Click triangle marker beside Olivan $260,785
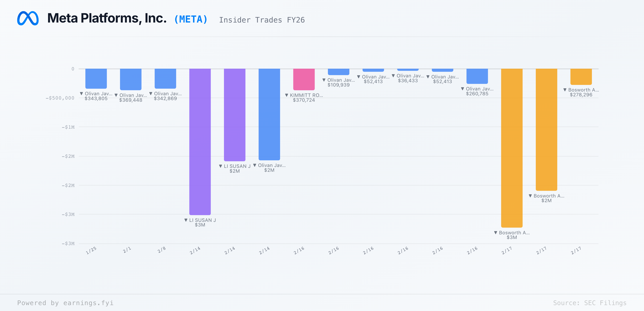The image size is (644, 311). (x=462, y=89)
